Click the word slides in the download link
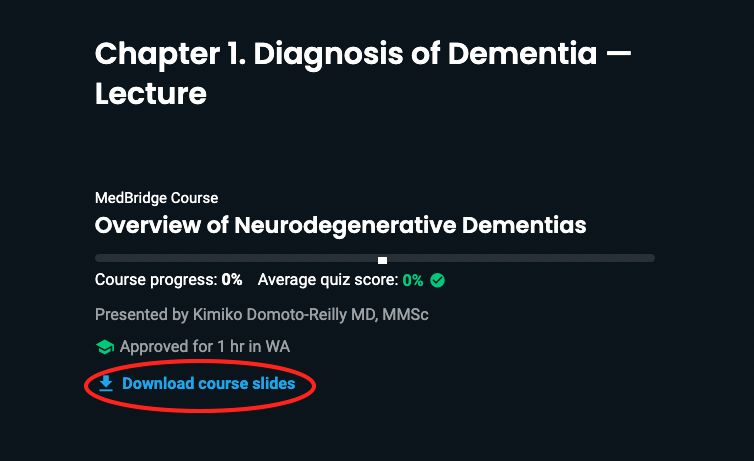754x461 pixels. (274, 384)
